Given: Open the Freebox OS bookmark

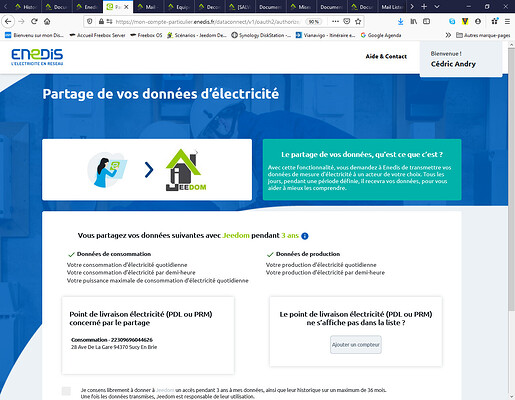Looking at the screenshot, I should pos(146,35).
